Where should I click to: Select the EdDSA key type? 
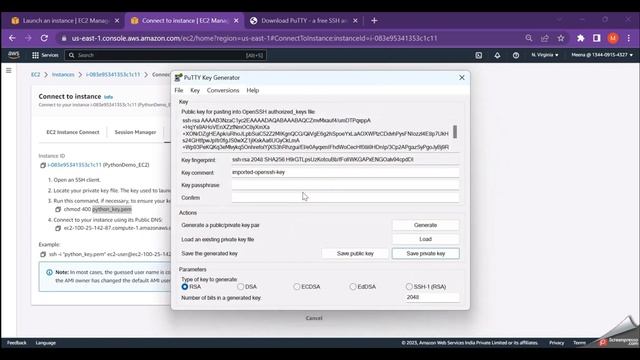(353, 287)
